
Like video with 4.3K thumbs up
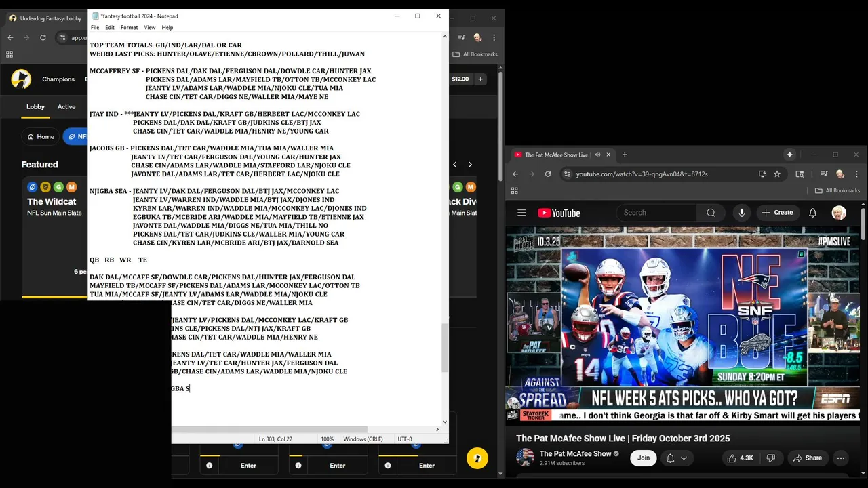click(x=739, y=458)
